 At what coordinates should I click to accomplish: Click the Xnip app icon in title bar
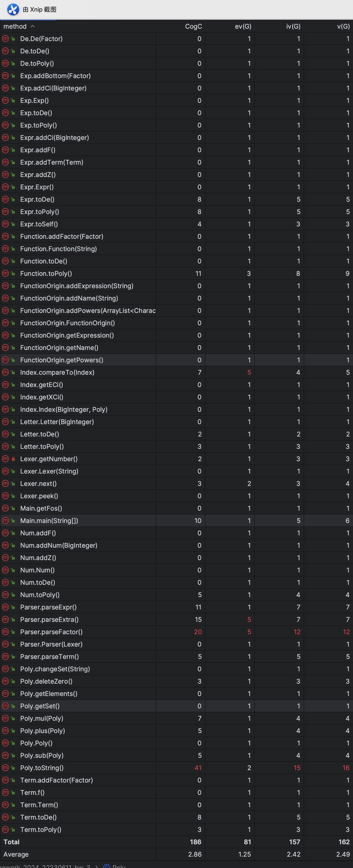click(13, 9)
